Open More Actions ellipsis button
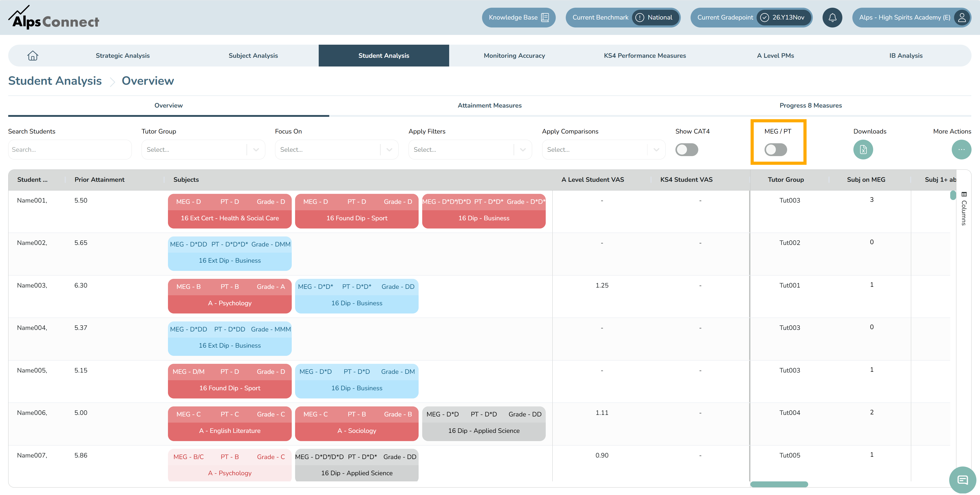 click(961, 150)
